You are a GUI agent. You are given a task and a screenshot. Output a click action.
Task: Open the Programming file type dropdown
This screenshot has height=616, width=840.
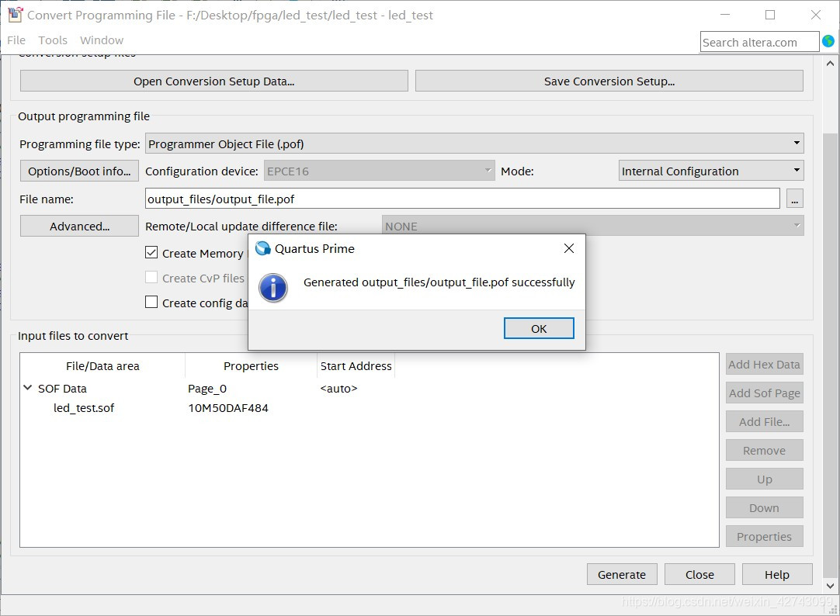(x=474, y=144)
